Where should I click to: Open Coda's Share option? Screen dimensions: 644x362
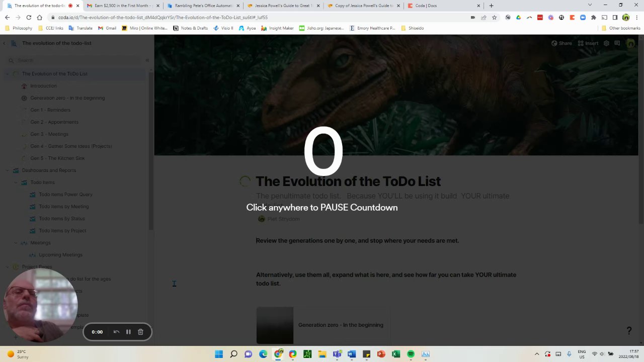tap(561, 43)
